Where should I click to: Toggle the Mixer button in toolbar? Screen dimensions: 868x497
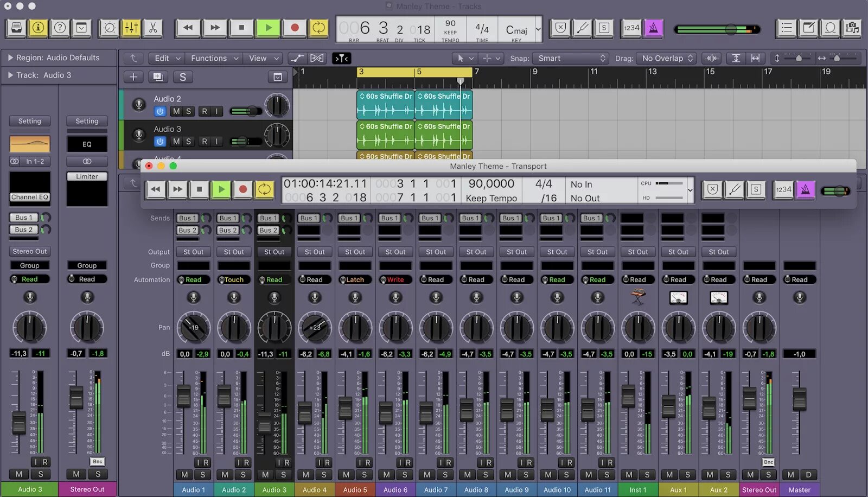click(x=131, y=28)
